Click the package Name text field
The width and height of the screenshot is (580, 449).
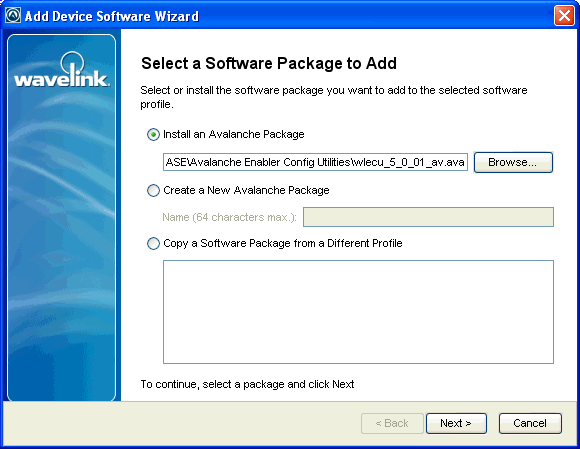point(428,217)
